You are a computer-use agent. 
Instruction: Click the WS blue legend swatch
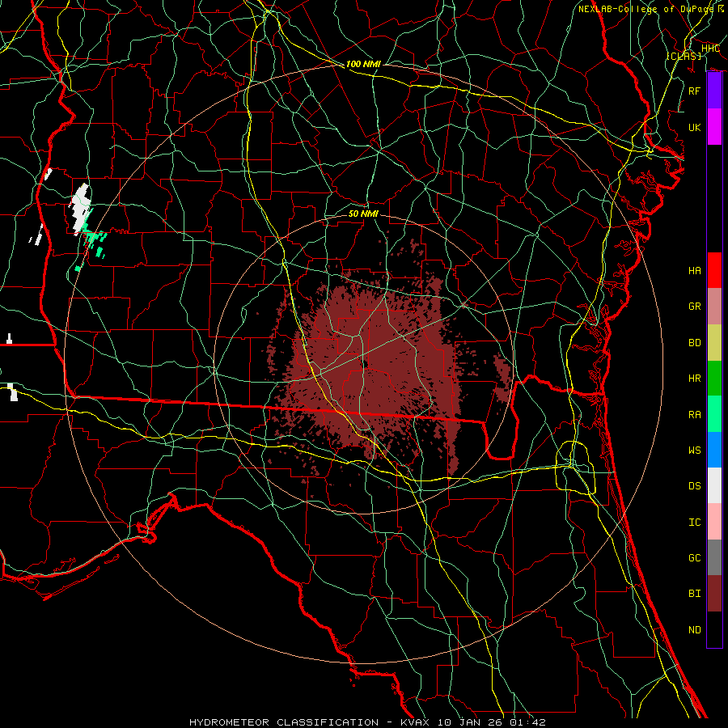point(714,450)
